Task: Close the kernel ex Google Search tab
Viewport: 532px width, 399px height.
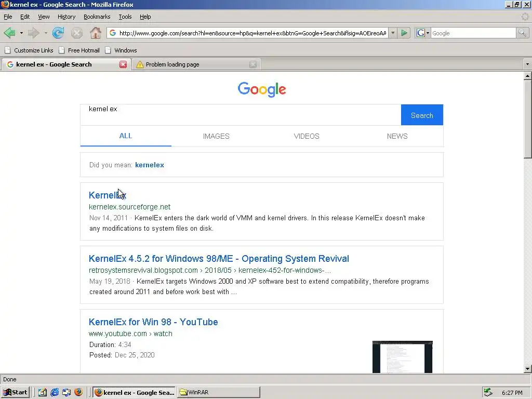Action: 123,64
